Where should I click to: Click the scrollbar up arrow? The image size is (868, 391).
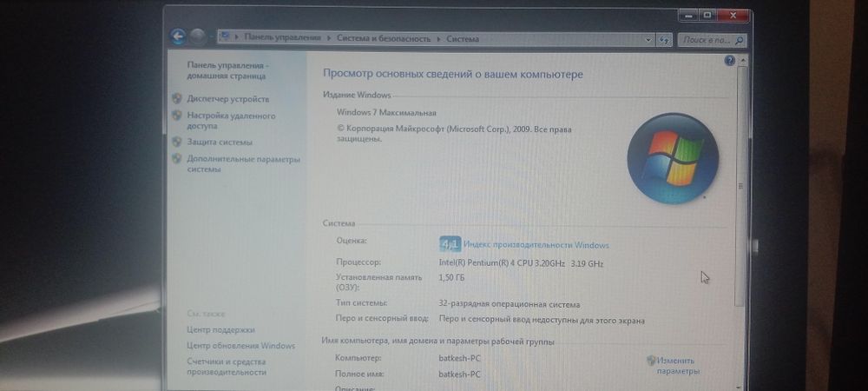[x=742, y=60]
